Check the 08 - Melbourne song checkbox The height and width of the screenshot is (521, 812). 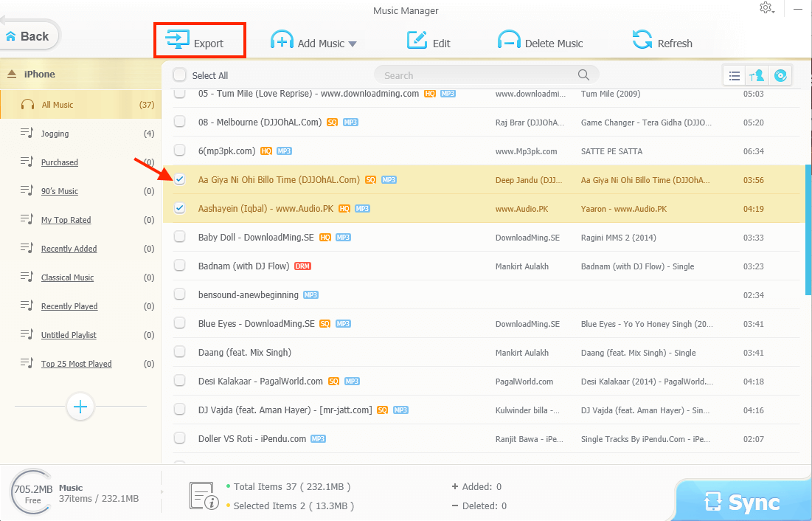[x=180, y=122]
